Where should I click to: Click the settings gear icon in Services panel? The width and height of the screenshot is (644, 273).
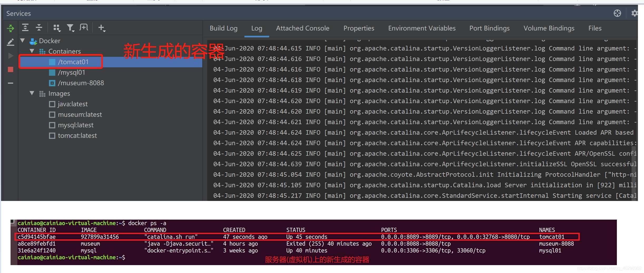(x=635, y=13)
